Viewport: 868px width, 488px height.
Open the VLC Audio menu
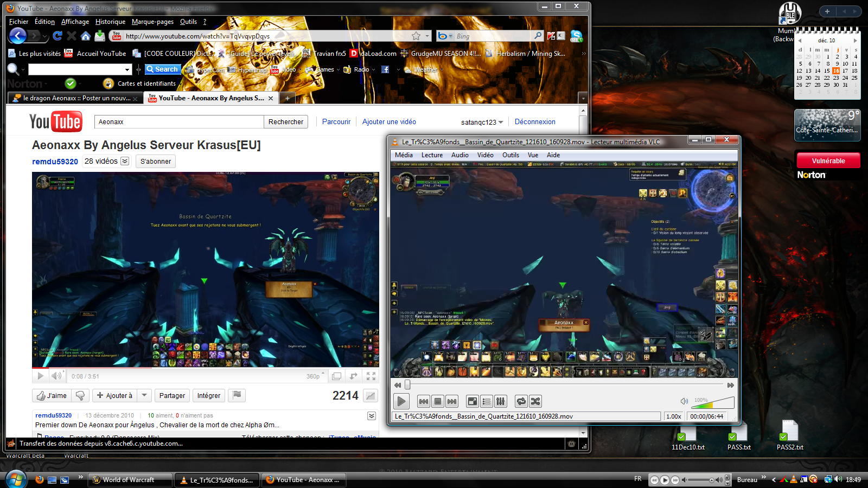tap(460, 155)
